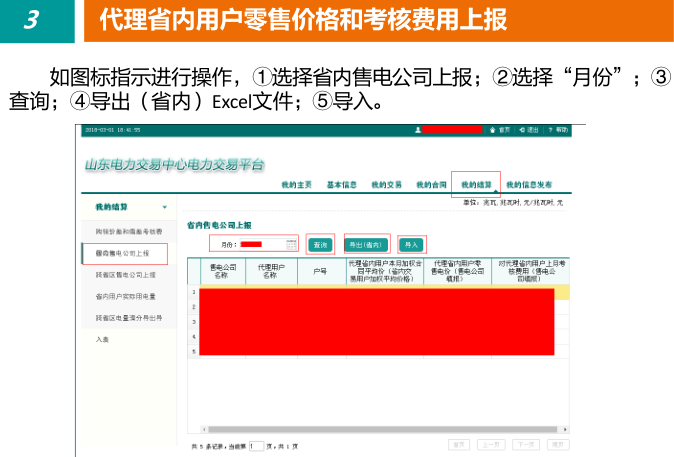Select 省内售电公司上报 in sidebar
674x457 pixels.
123,253
